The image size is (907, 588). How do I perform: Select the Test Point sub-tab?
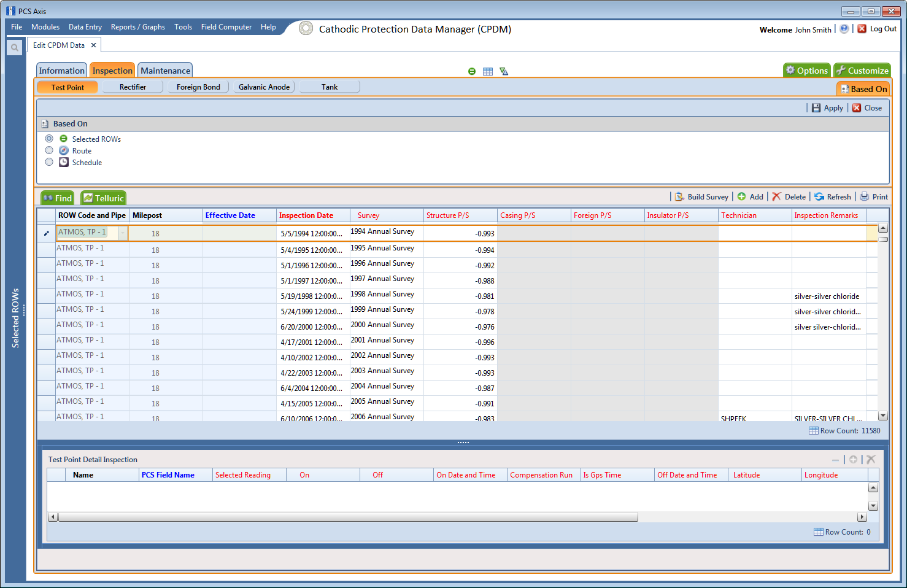tap(68, 87)
